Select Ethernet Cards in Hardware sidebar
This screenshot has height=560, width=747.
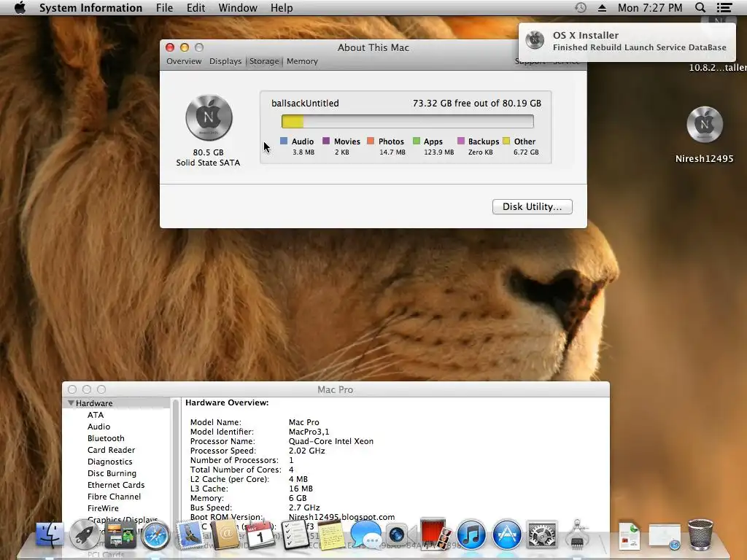click(116, 485)
